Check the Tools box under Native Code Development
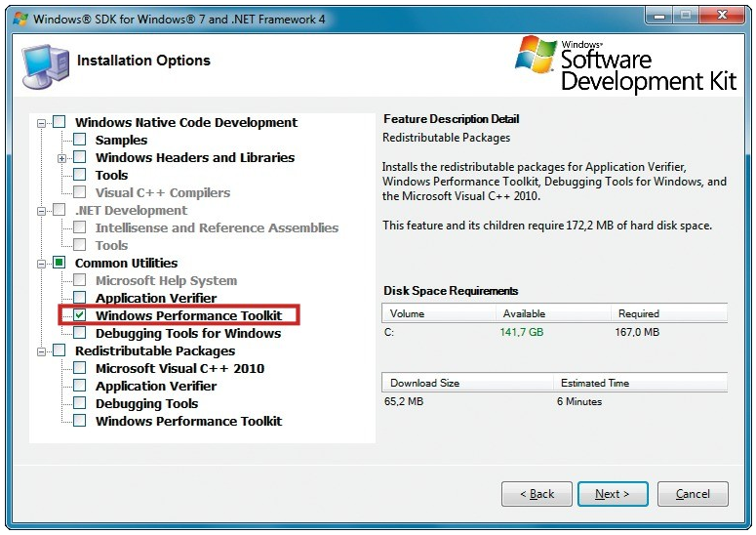The image size is (756, 535). pyautogui.click(x=80, y=175)
